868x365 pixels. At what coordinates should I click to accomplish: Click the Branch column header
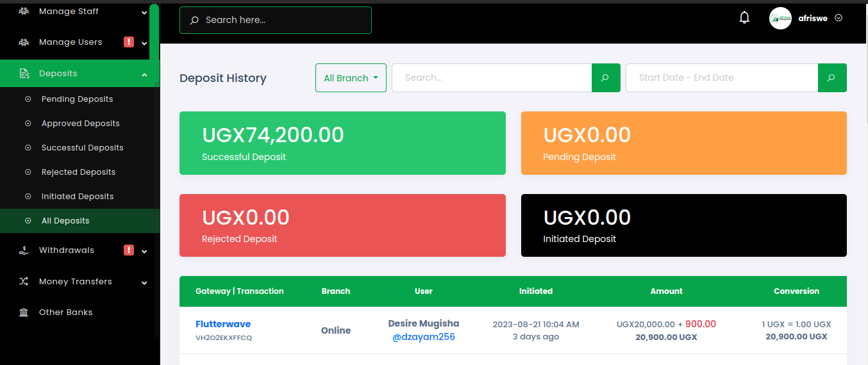tap(336, 291)
